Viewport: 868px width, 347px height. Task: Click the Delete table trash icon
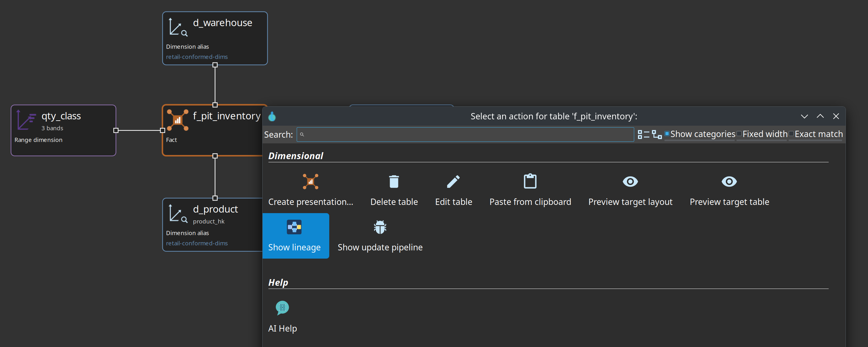[x=394, y=182]
